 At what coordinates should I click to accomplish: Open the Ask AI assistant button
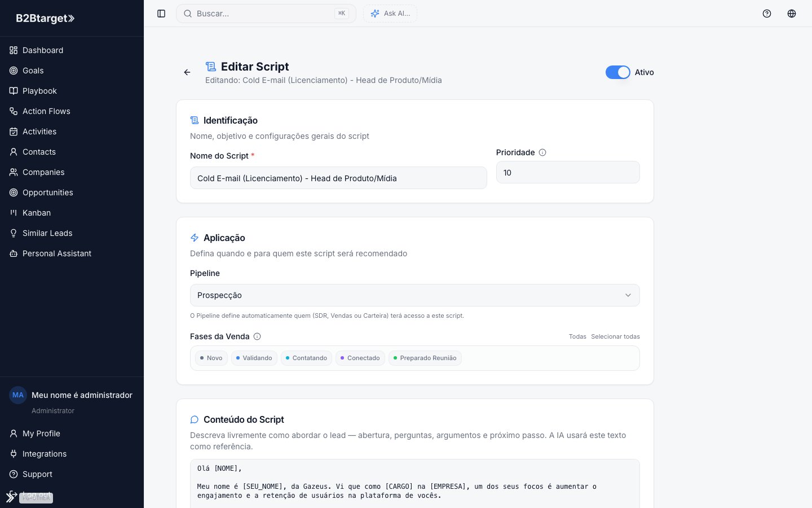(390, 14)
